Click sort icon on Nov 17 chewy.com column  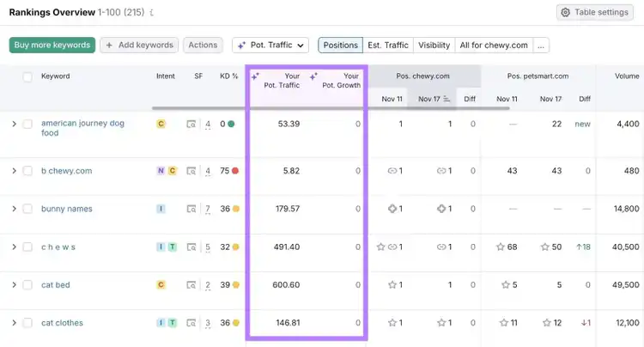[x=447, y=99]
